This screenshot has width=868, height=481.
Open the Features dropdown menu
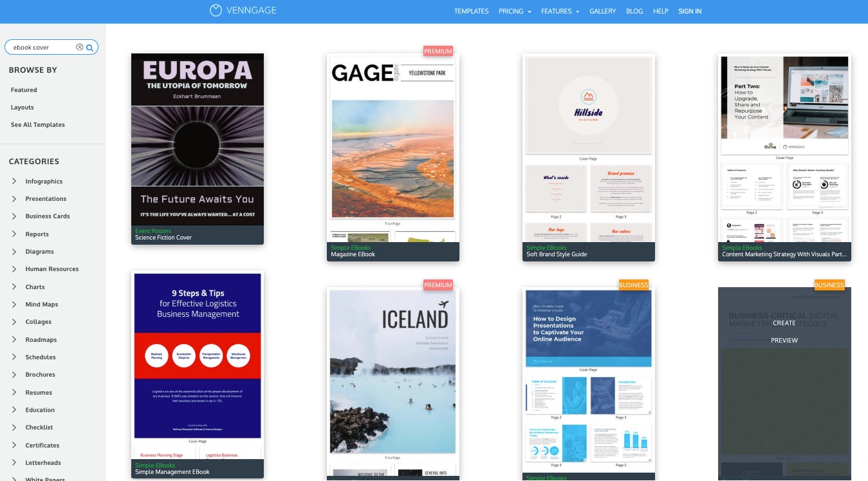(560, 12)
